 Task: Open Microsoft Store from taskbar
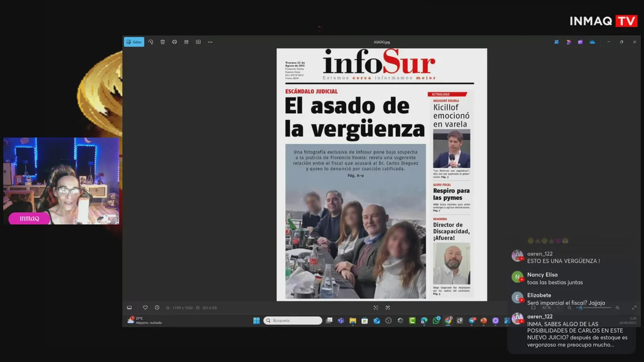coord(364,321)
